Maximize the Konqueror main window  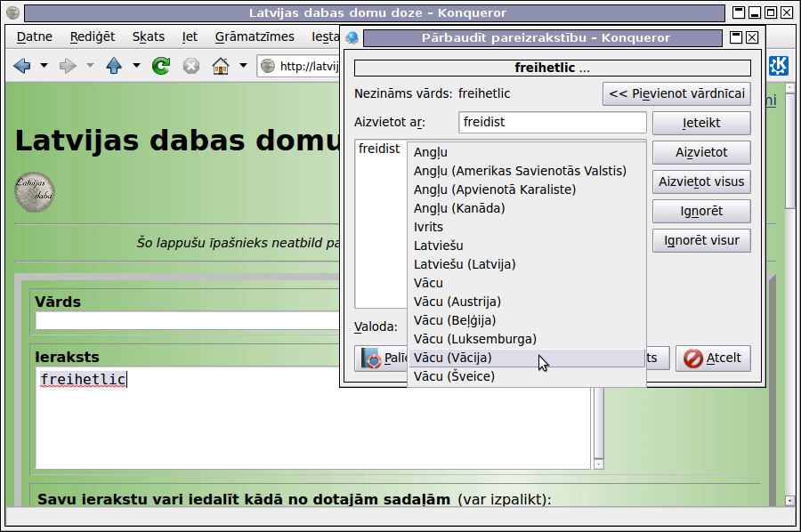(771, 12)
